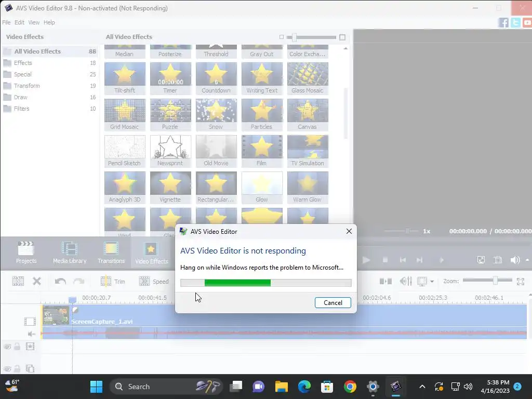Click the snapshot camera icon
Screen dimensions: 532x399
pos(497,260)
